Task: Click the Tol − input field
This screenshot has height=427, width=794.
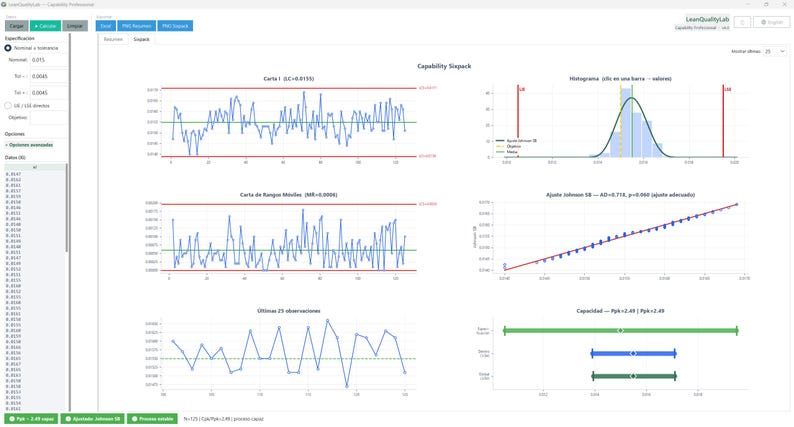Action: [49, 76]
